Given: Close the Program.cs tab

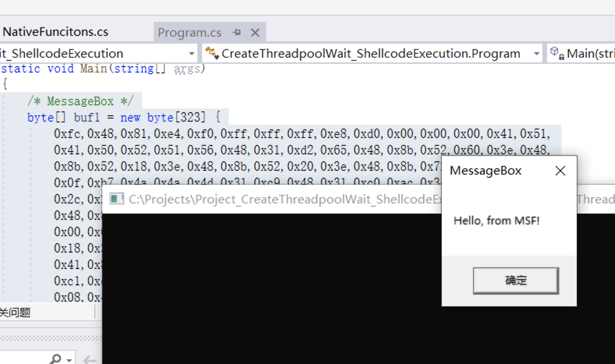Looking at the screenshot, I should pyautogui.click(x=255, y=32).
